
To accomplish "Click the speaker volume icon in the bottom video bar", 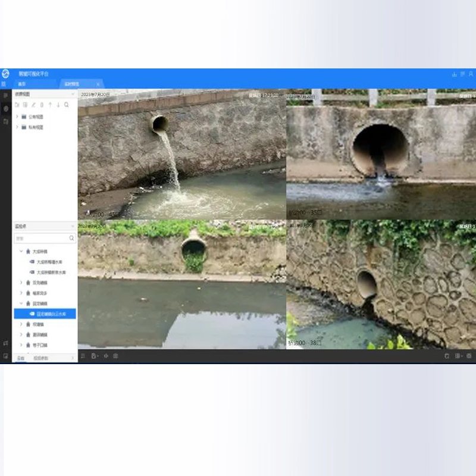I will coord(106,356).
